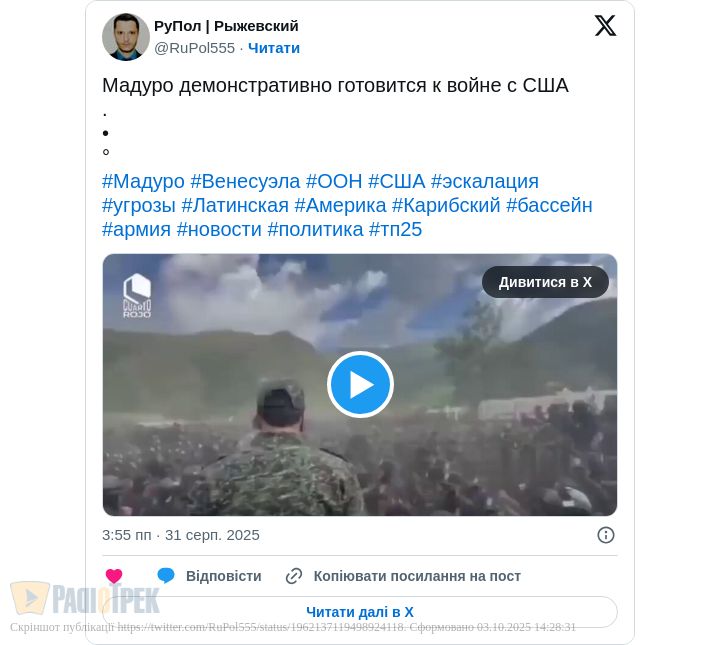Open the info icon beside date
The image size is (720, 645).
(606, 535)
